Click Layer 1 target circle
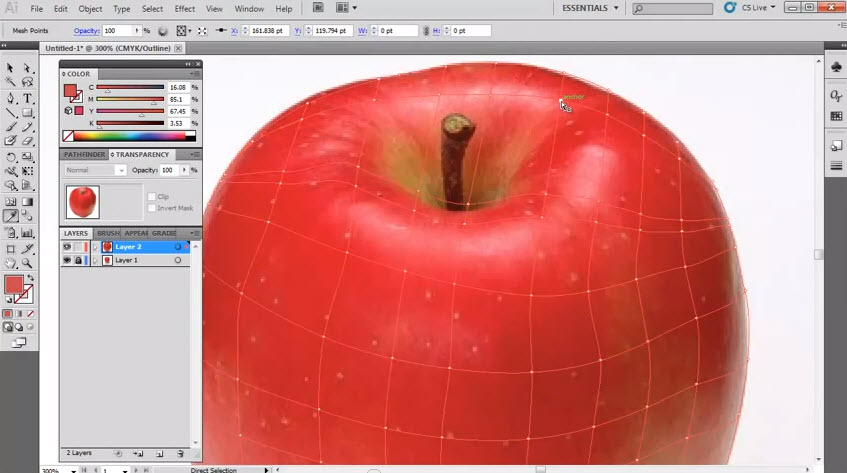The image size is (847, 473). (x=178, y=260)
